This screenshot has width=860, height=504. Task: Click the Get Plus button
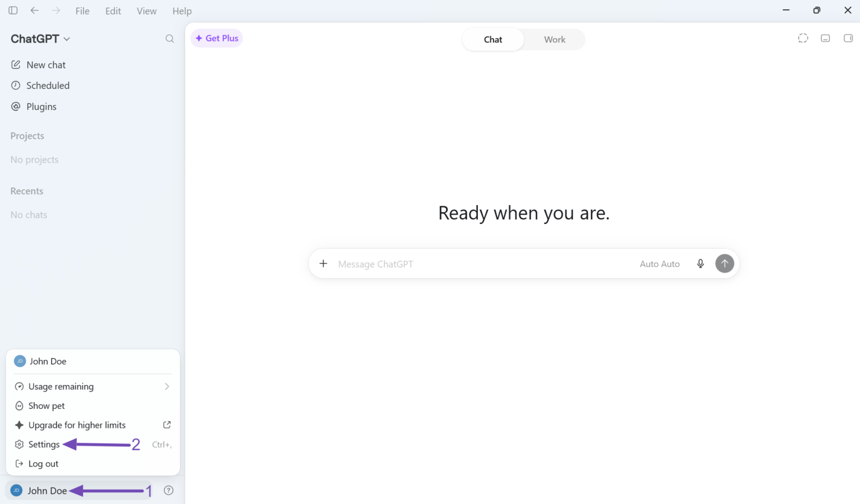click(x=217, y=38)
